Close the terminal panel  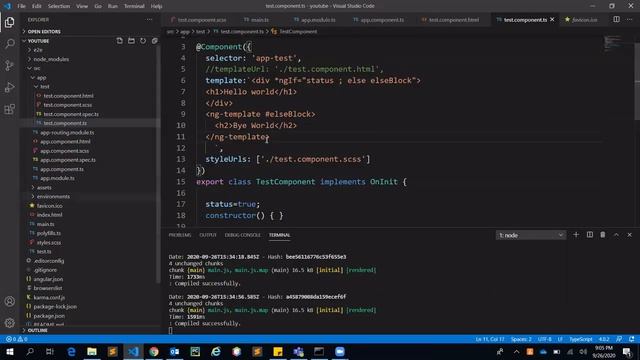pos(629,235)
